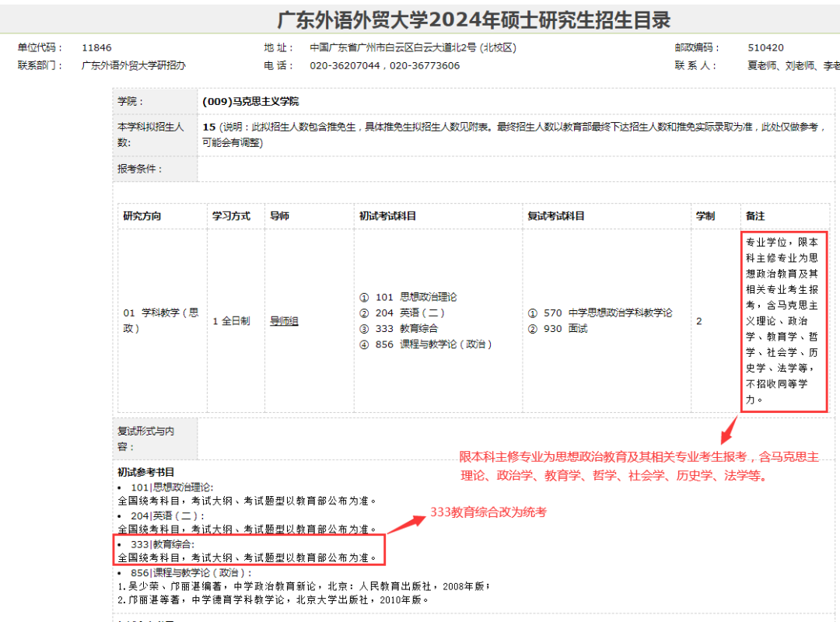This screenshot has width=840, height=622.
Task: Click reference item 856|课程与教学论(政治)
Action: pyautogui.click(x=191, y=573)
